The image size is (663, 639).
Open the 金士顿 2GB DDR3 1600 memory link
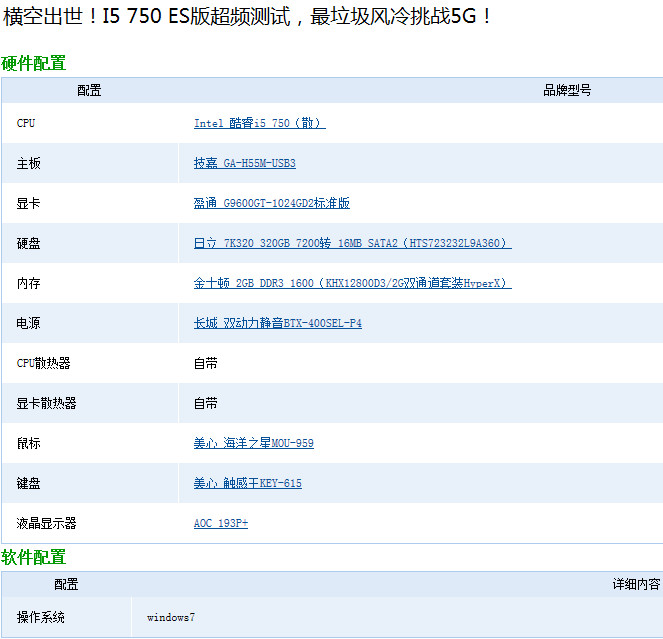(353, 283)
